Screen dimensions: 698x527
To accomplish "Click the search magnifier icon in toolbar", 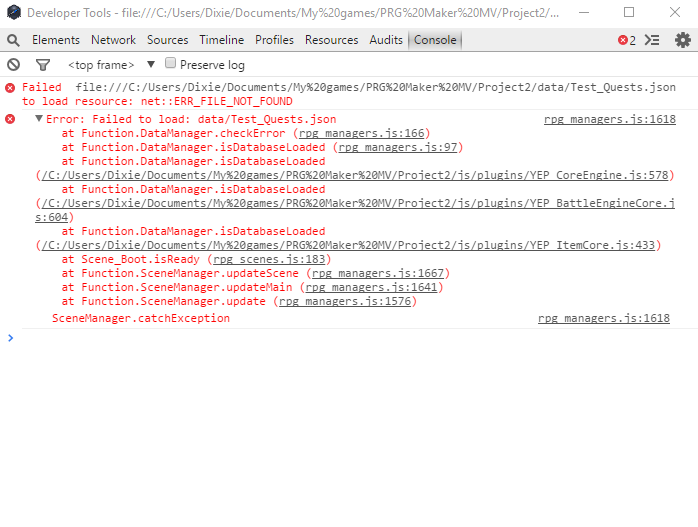I will click(x=13, y=41).
